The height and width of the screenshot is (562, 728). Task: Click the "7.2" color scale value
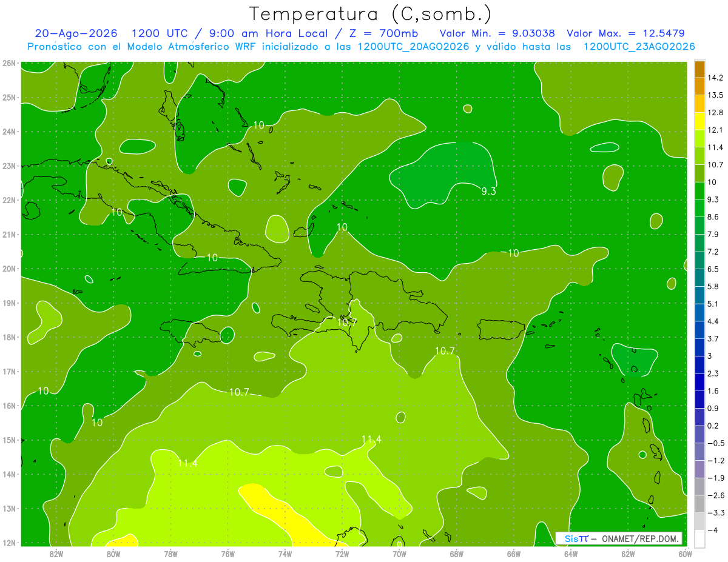pos(713,252)
